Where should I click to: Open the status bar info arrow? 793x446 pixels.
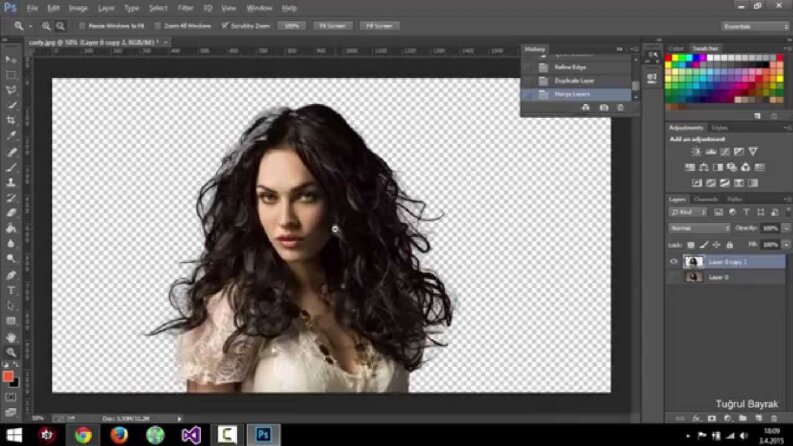pos(179,419)
